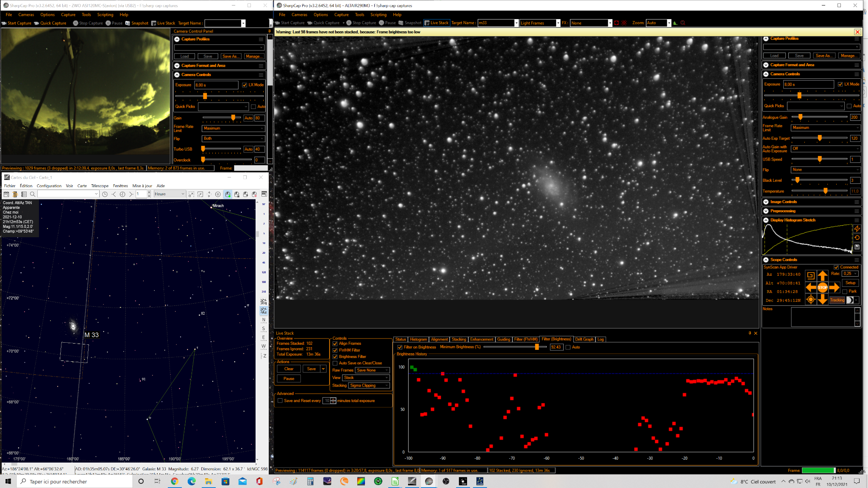Step time forward in Cartes du Ciel

point(131,194)
